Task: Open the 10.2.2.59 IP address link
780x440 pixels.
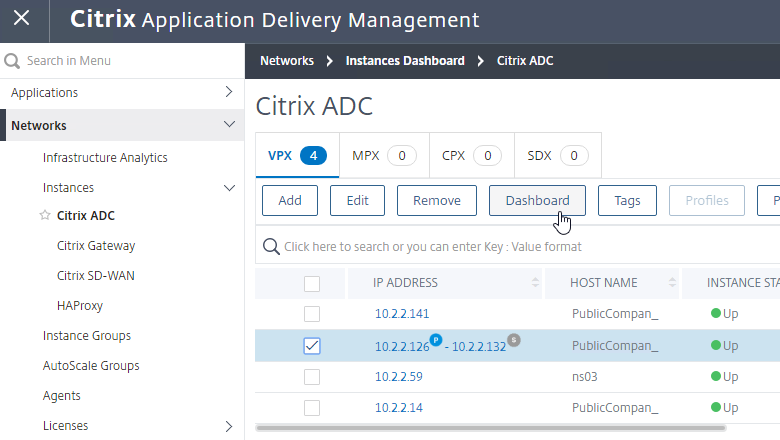Action: coord(398,377)
